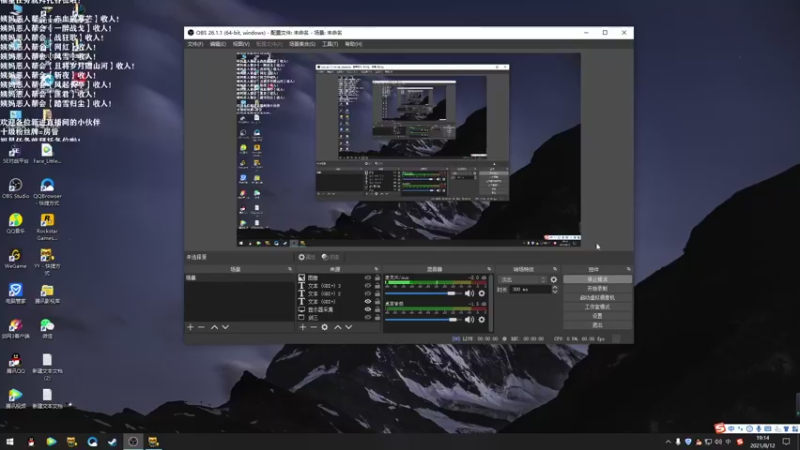Screen dimensions: 800x450
Task: Click the Exit button in Controls
Action: (597, 325)
